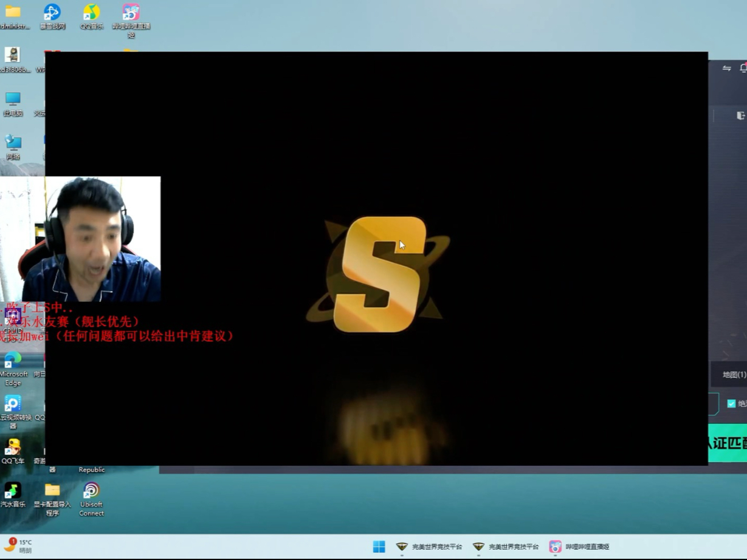Screen dimensions: 747x560
Task: Click the exit door icon in platform window
Action: click(740, 115)
